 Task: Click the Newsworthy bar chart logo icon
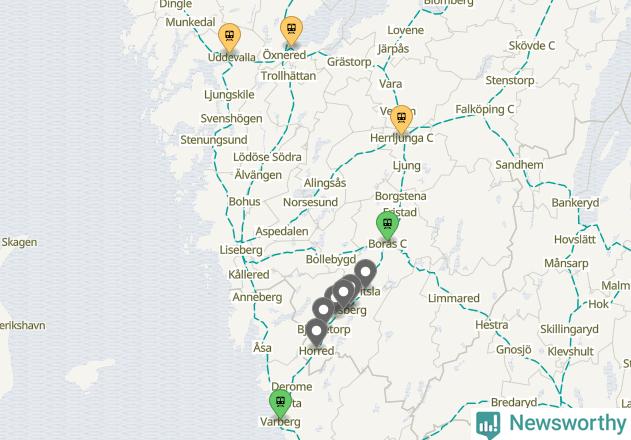tap(488, 424)
